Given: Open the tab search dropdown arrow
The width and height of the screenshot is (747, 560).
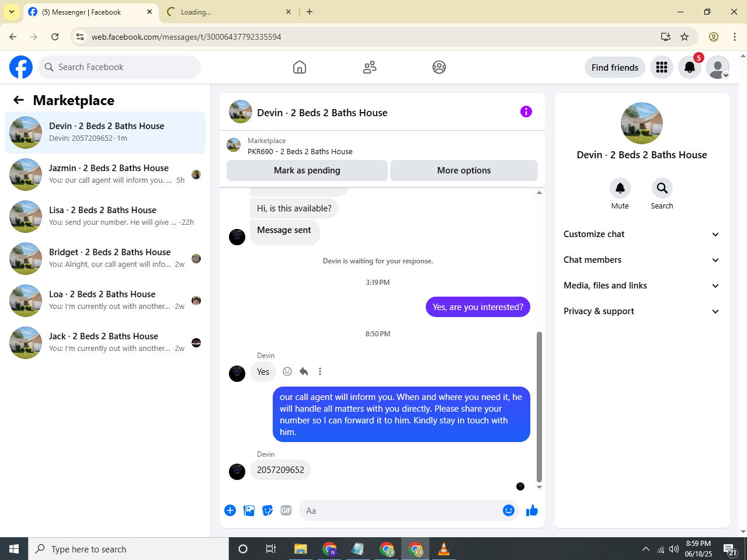Looking at the screenshot, I should 12,12.
